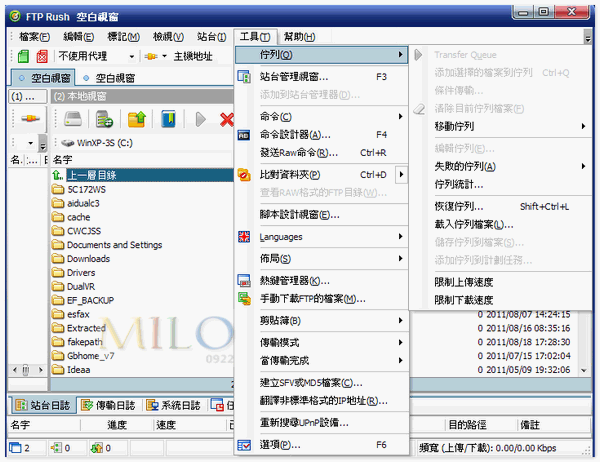This screenshot has width=600, height=462.
Task: Click the grey play transfer icon
Action: [x=200, y=119]
